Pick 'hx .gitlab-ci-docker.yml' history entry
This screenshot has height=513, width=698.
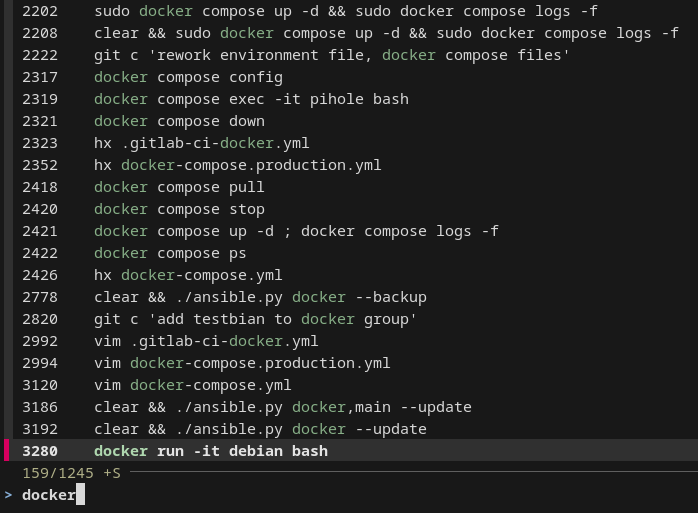coord(201,143)
